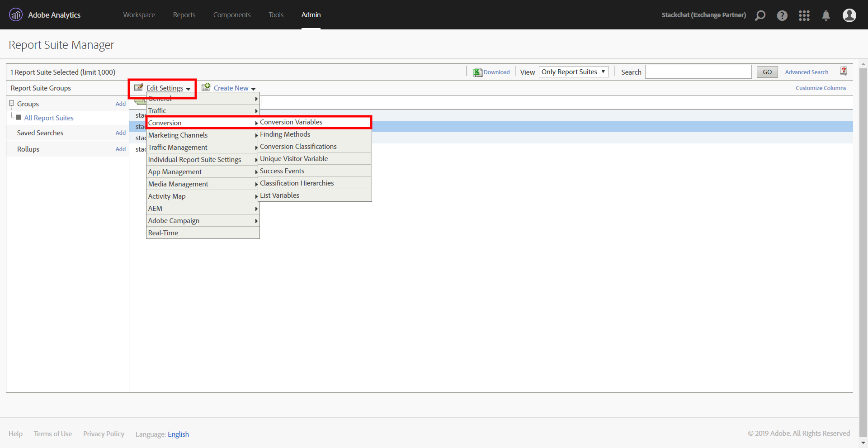This screenshot has height=448, width=868.
Task: Expand the AEM submenu
Action: (x=203, y=209)
